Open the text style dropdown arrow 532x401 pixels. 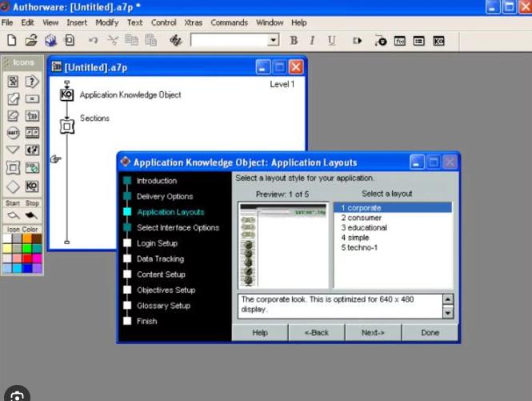pyautogui.click(x=273, y=40)
